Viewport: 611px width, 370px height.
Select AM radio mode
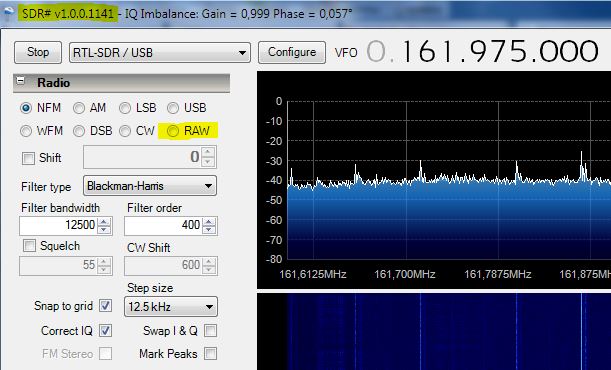pos(79,108)
